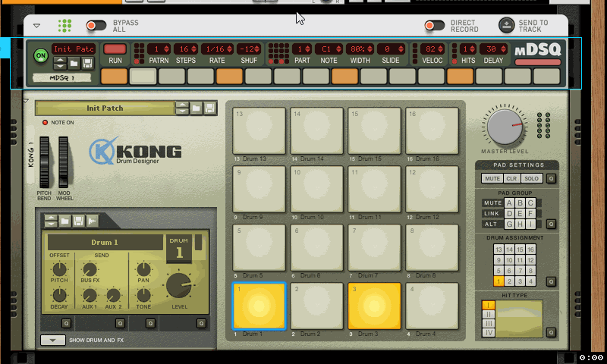Open drum patch browser folder icon
This screenshot has width=607, height=364.
click(64, 221)
